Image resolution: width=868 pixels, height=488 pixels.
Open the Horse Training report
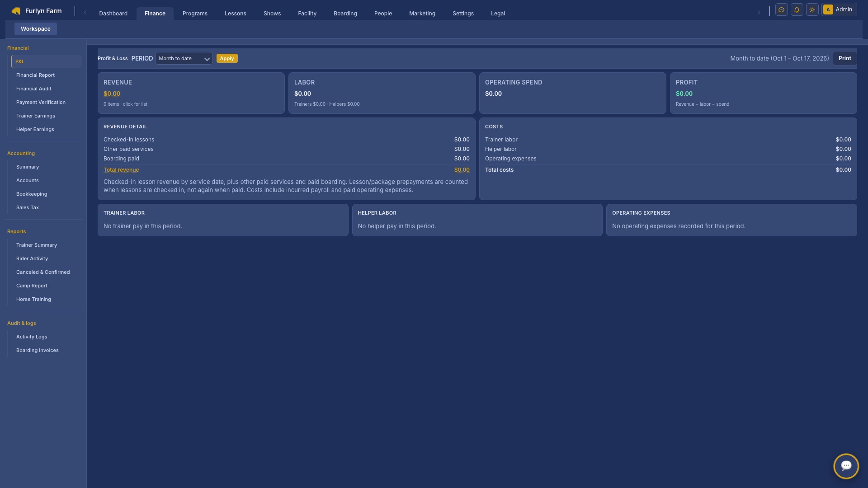click(x=45, y=299)
